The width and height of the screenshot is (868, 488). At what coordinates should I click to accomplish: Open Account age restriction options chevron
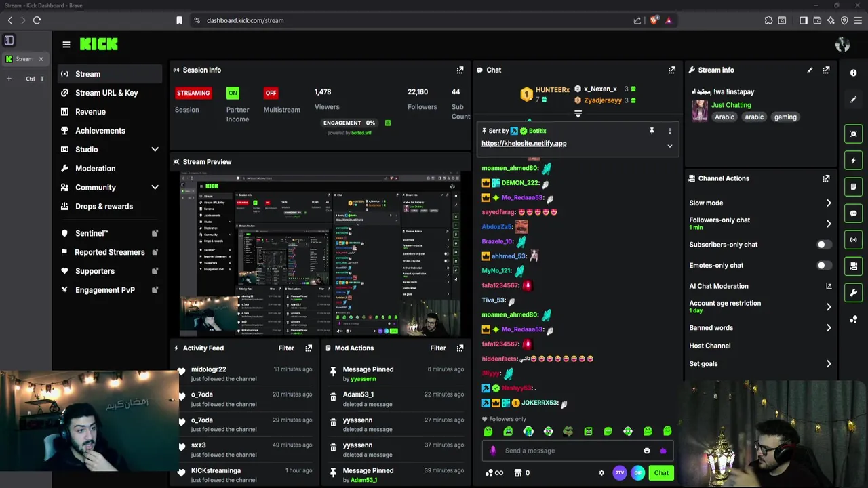point(829,307)
